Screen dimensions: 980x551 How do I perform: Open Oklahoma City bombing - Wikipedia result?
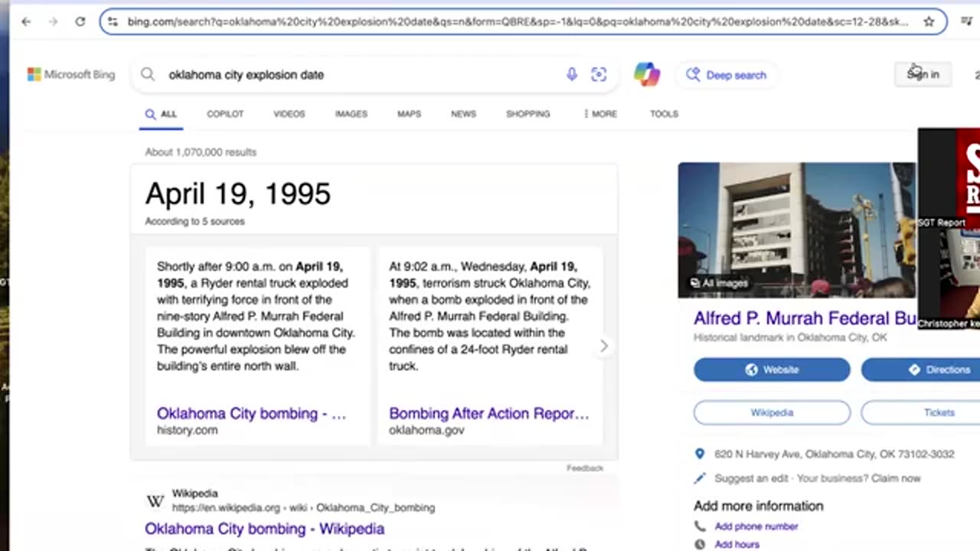point(264,529)
